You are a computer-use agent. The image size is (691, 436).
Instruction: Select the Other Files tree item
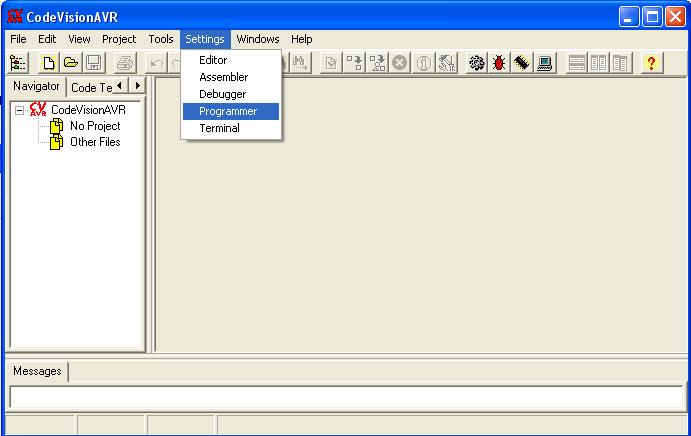[95, 142]
